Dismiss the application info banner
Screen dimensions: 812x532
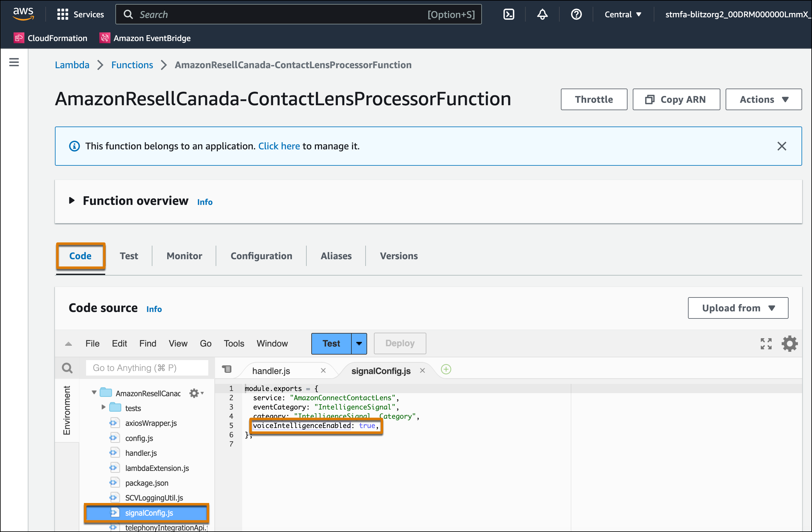tap(781, 146)
